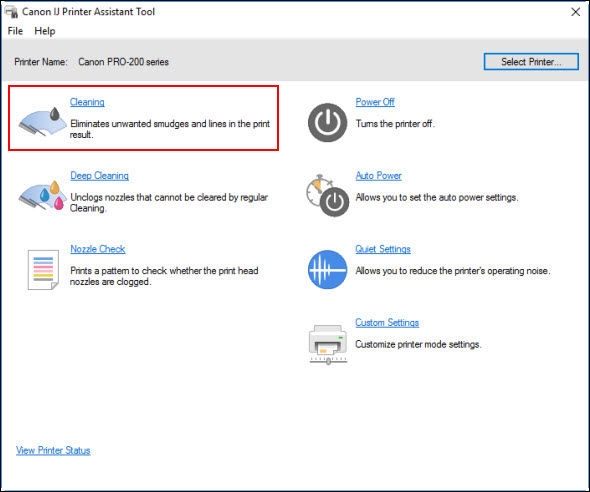Open the Nozzle Check link
This screenshot has width=590, height=492.
pyautogui.click(x=98, y=249)
